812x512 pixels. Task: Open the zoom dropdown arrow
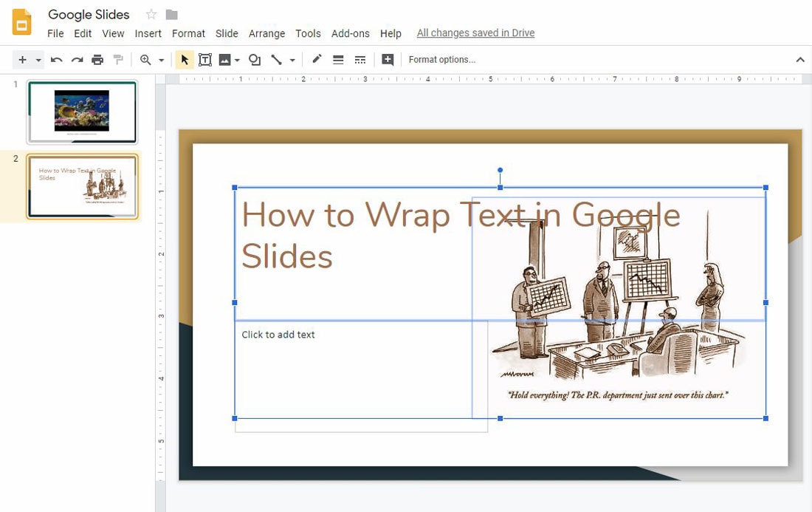161,61
